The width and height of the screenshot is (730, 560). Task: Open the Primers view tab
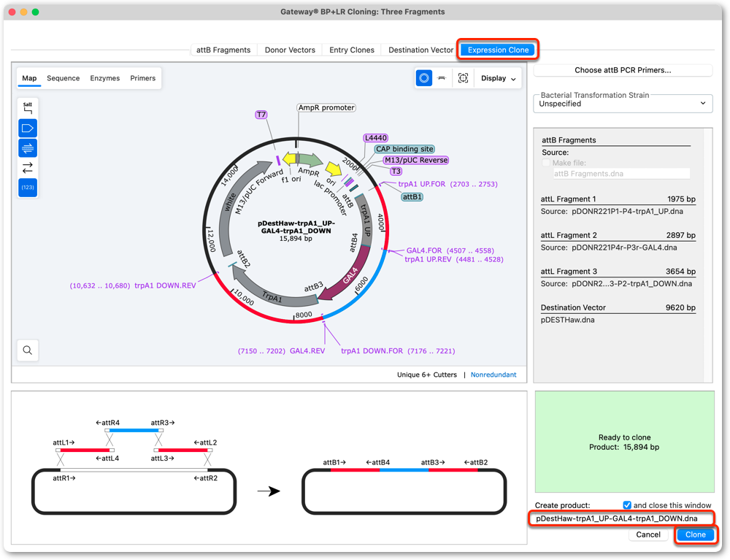coord(143,78)
